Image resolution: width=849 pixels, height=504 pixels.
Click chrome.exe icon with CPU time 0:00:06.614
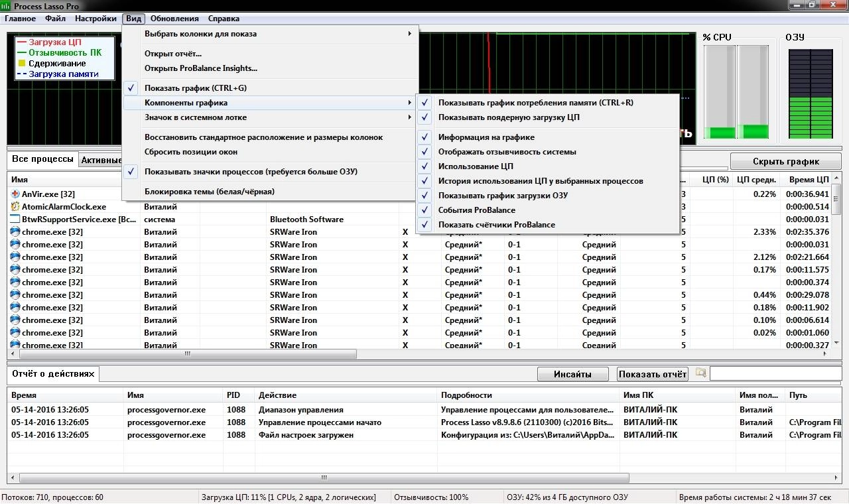[15, 320]
